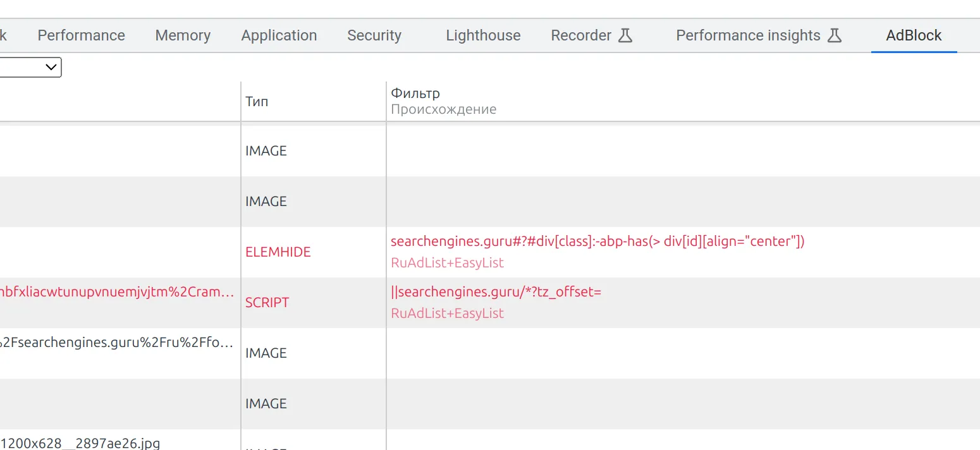Select the URL containing searchengines.guru%2Fru%2Ffo…
980x450 pixels.
[117, 343]
